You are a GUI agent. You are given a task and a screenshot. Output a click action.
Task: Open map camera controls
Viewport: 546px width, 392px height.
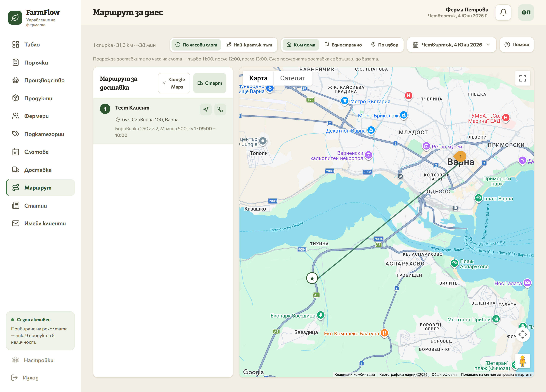tap(522, 334)
